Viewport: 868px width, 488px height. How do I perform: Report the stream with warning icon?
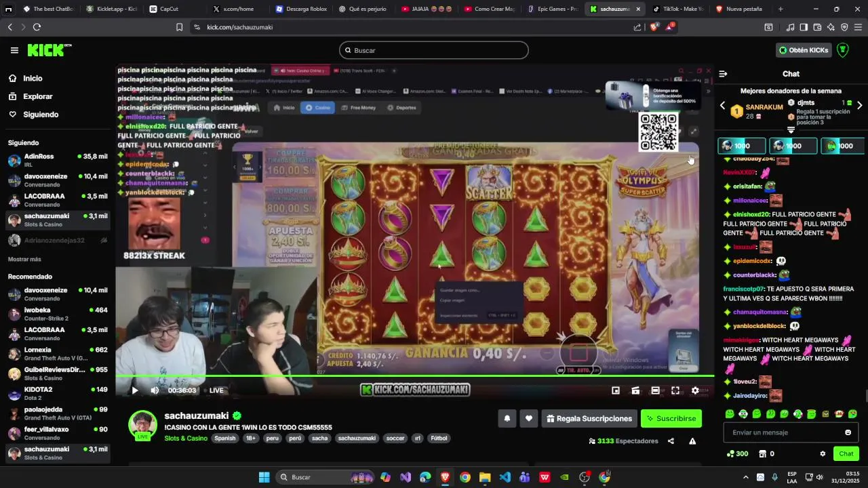(x=692, y=441)
